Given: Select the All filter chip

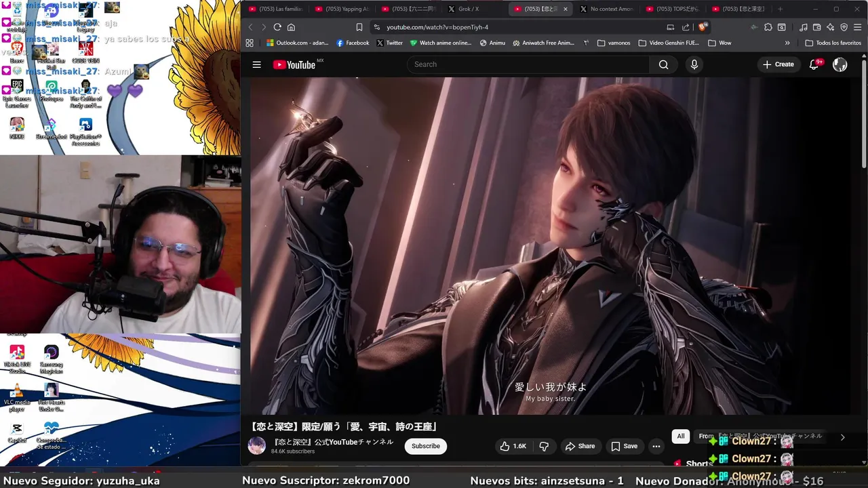Looking at the screenshot, I should pos(680,436).
